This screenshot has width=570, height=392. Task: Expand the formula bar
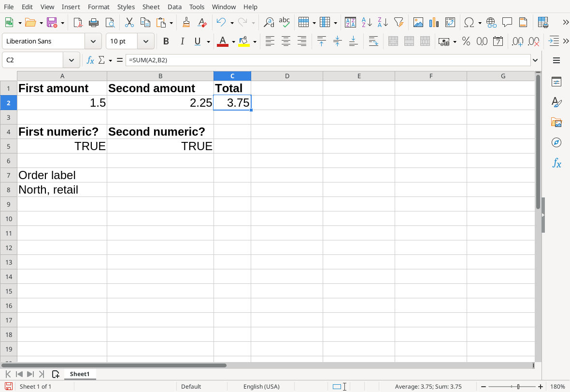point(535,60)
